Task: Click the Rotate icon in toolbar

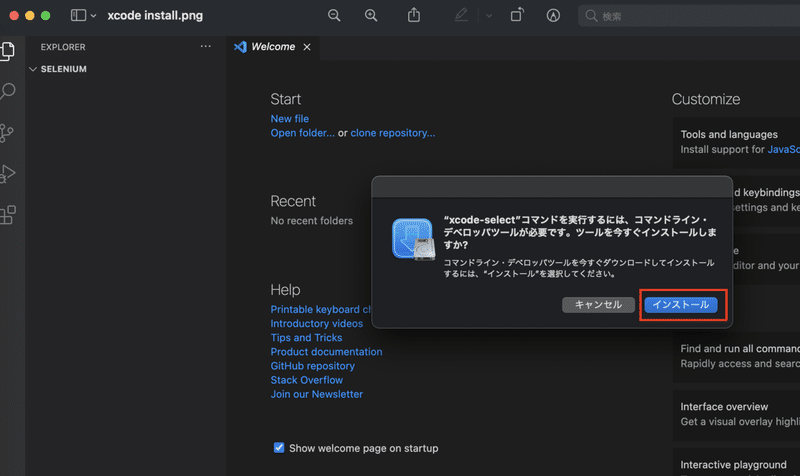Action: click(517, 15)
